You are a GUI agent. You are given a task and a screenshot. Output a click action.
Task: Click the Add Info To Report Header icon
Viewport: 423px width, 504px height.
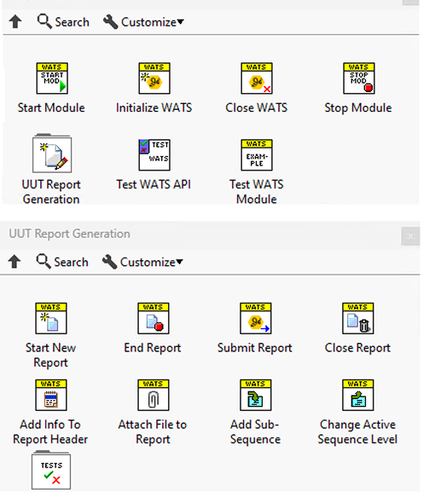click(51, 395)
